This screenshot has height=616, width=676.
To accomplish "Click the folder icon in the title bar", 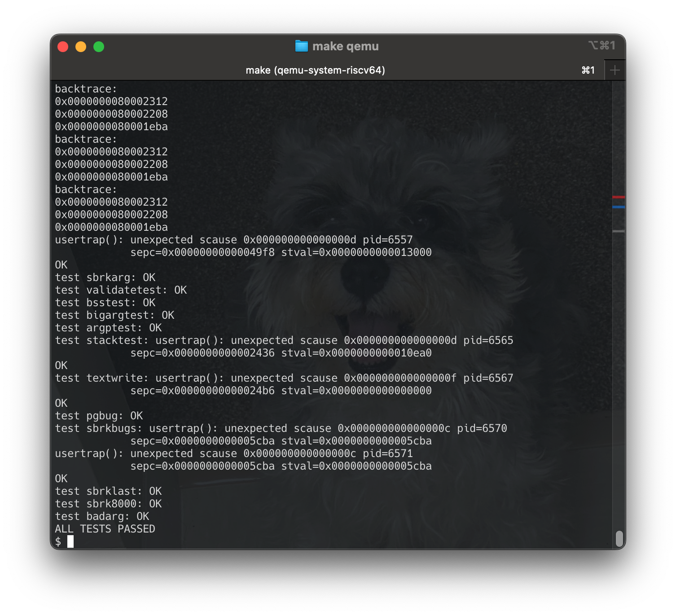I will [302, 45].
